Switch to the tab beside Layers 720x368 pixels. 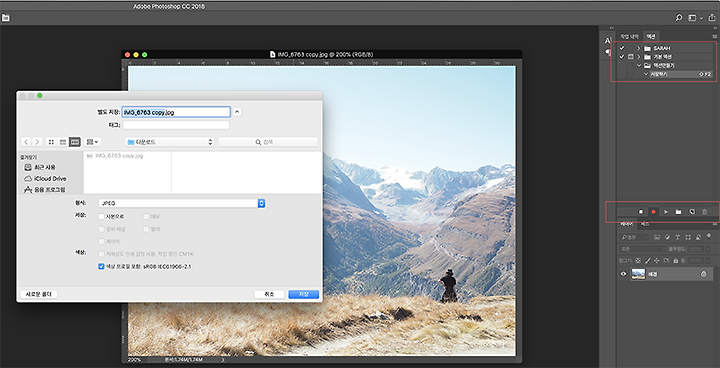[x=645, y=224]
